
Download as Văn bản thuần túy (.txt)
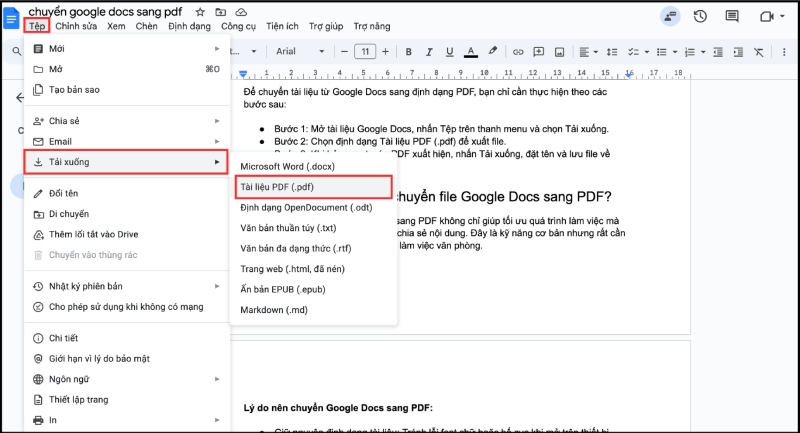point(313,228)
